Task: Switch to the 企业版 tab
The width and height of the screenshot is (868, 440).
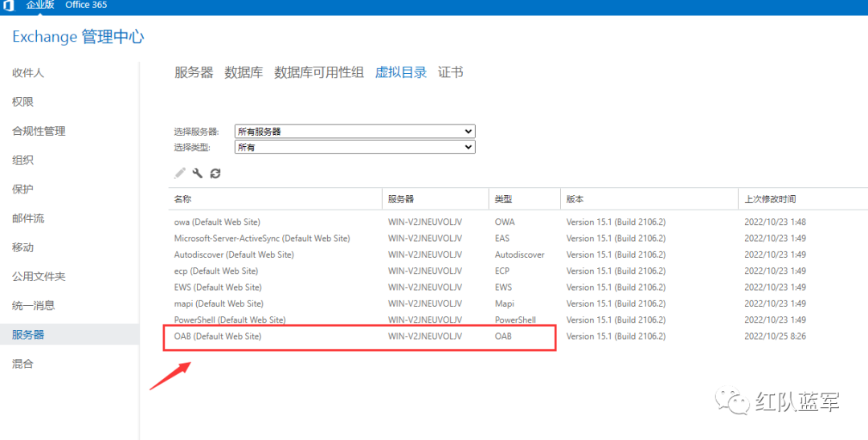Action: [40, 5]
